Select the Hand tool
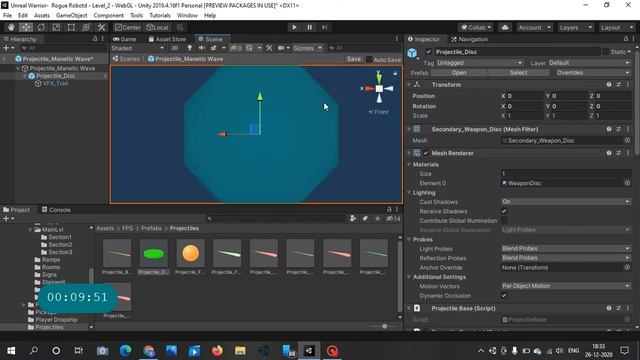 (x=11, y=27)
